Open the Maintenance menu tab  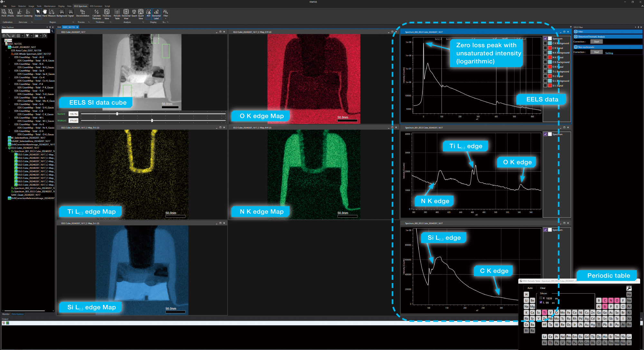click(x=50, y=6)
